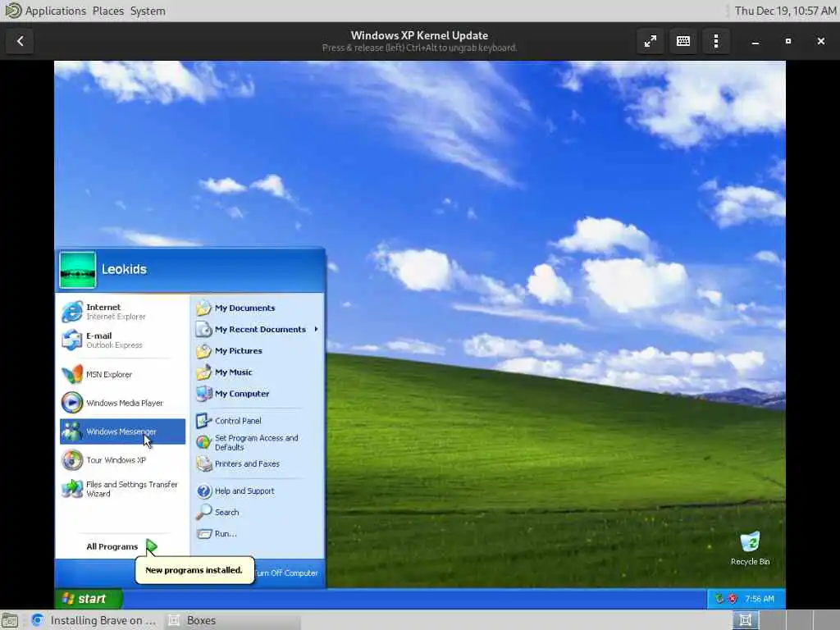
Task: Open Internet Explorer from Start menu
Action: pyautogui.click(x=122, y=311)
